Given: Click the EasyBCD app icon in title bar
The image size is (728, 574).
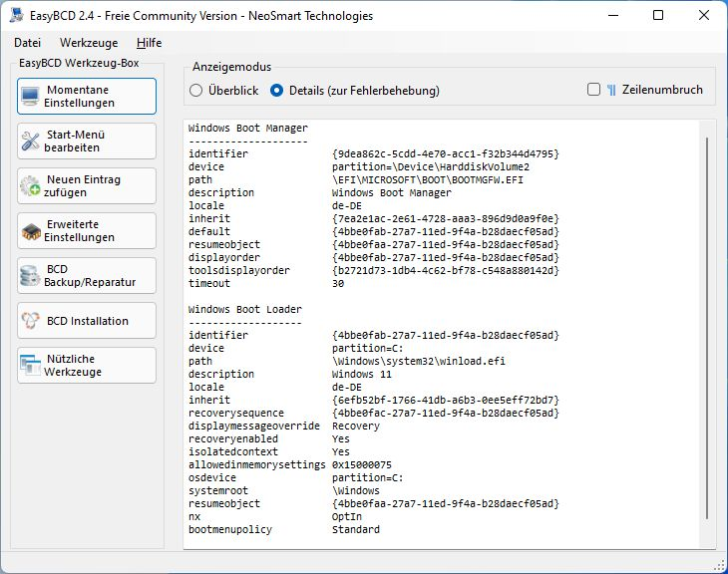Looking at the screenshot, I should point(16,15).
